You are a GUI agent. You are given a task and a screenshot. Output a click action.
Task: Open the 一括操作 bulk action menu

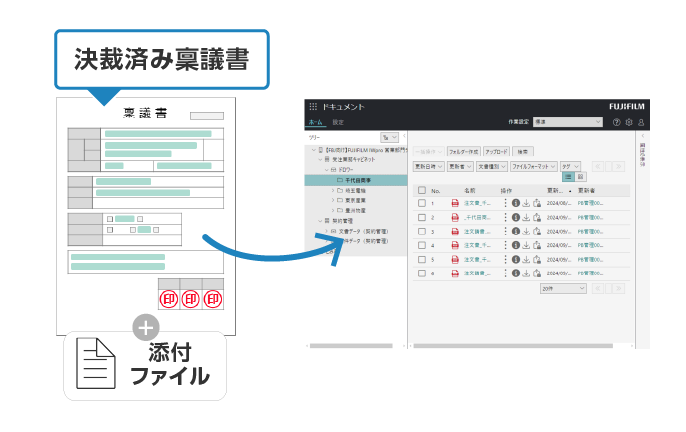pos(428,151)
